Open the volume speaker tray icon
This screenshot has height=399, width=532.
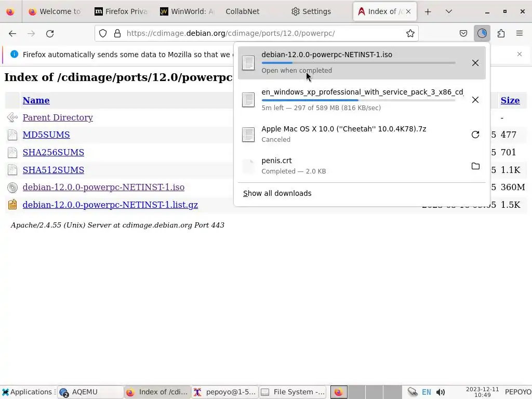(x=441, y=392)
